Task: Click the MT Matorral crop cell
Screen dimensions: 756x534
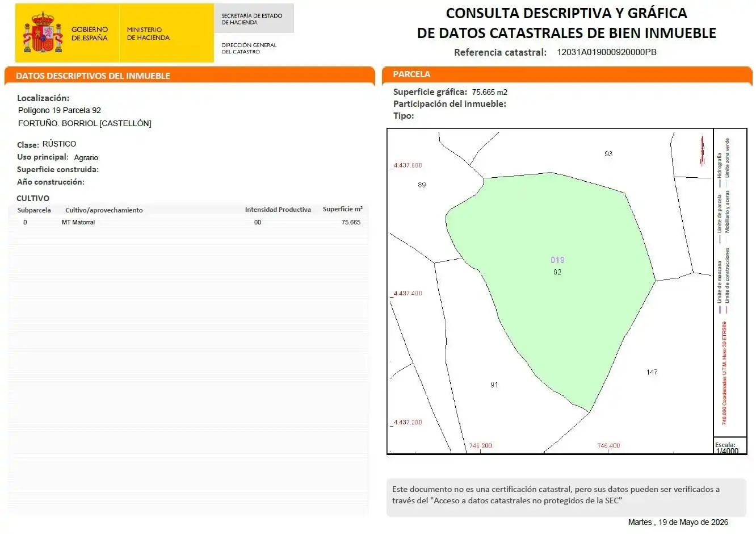Action: pos(78,222)
